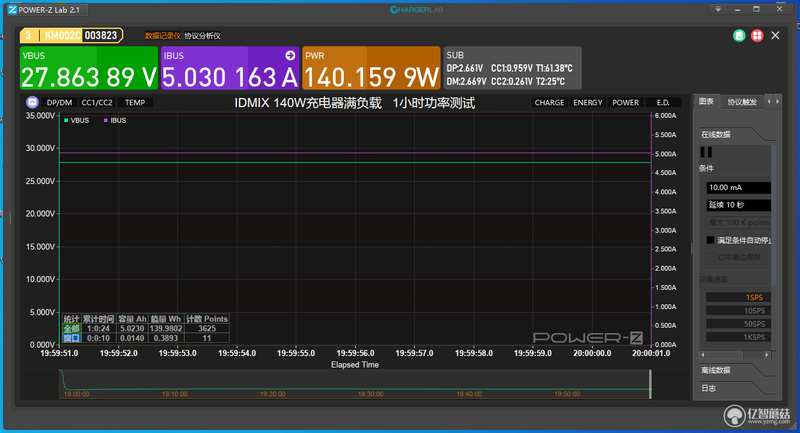Select the 10SPS sampling rate
The height and width of the screenshot is (433, 800).
coord(738,311)
